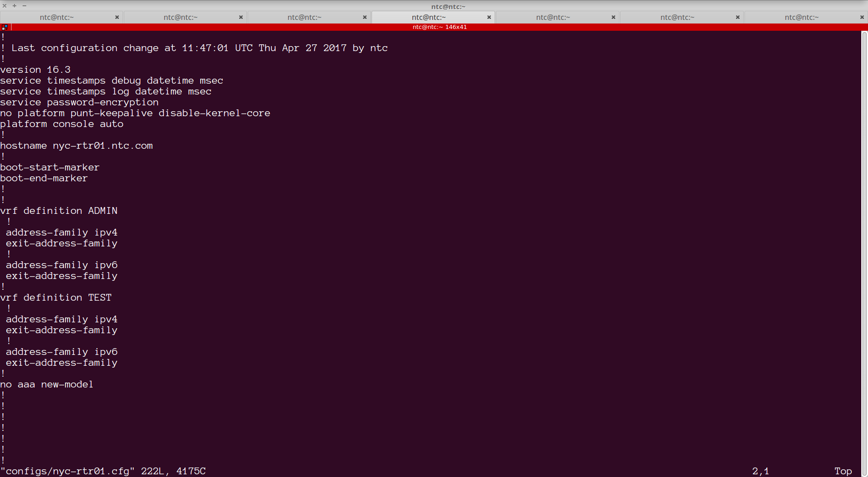Select the currently active fourth tab
The image size is (868, 477).
(x=429, y=17)
